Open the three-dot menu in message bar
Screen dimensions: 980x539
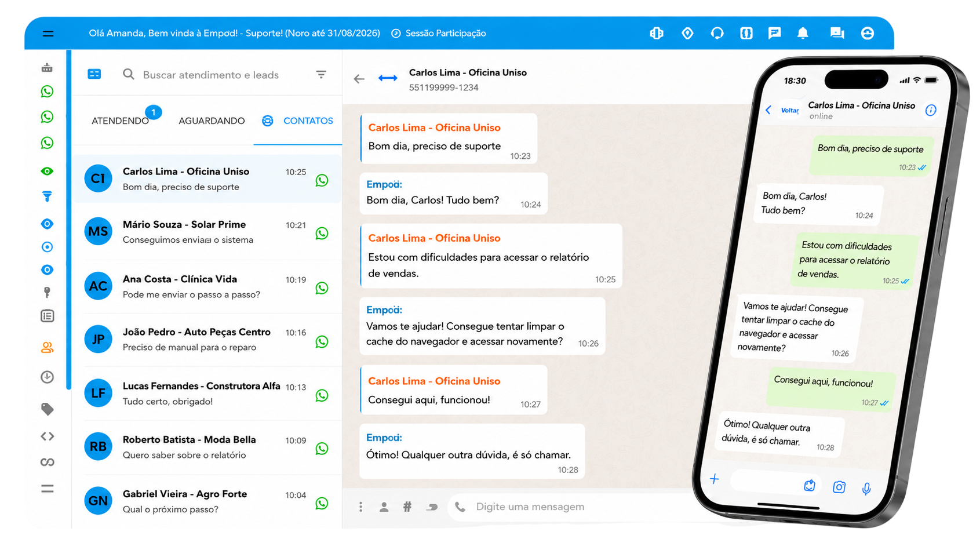(360, 507)
